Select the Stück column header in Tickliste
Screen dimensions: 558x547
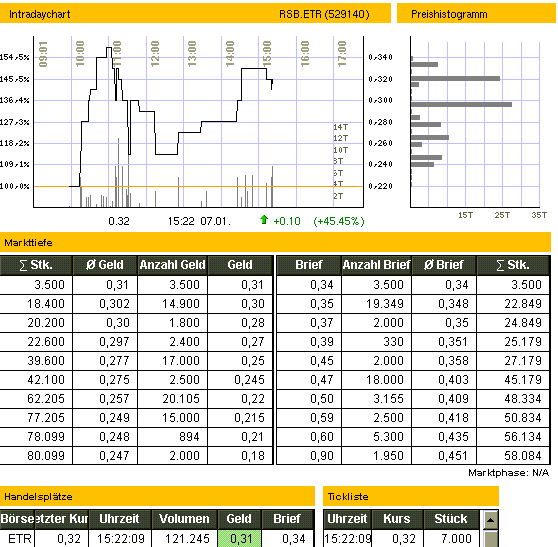[451, 519]
